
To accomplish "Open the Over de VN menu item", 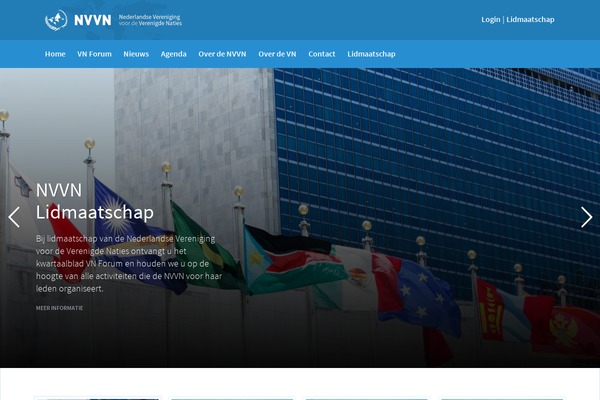I will (277, 54).
